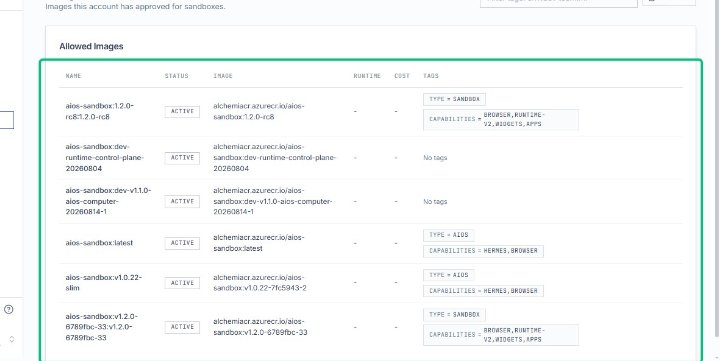Click ACTIVE badge in v1.2.0-6789fbc-33 row
Image resolution: width=720 pixels, height=361 pixels.
[x=182, y=327]
